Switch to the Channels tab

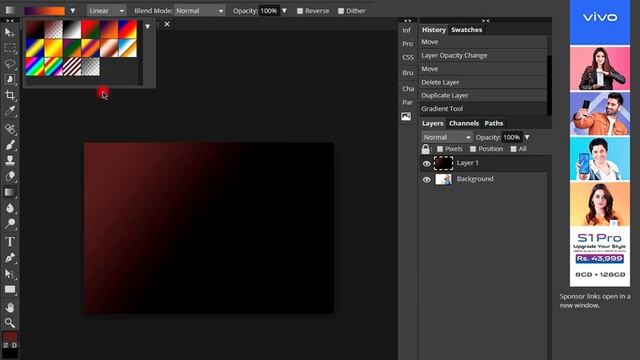tap(464, 123)
